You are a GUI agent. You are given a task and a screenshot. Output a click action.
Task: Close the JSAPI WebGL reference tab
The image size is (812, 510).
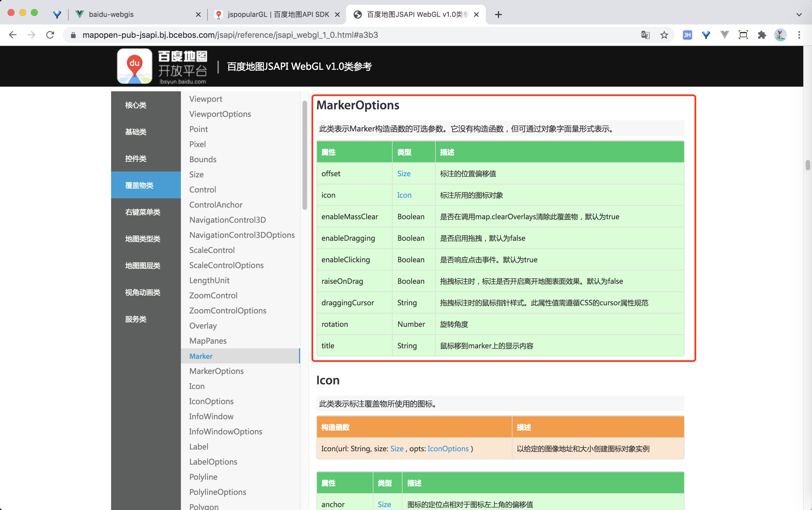click(x=476, y=15)
